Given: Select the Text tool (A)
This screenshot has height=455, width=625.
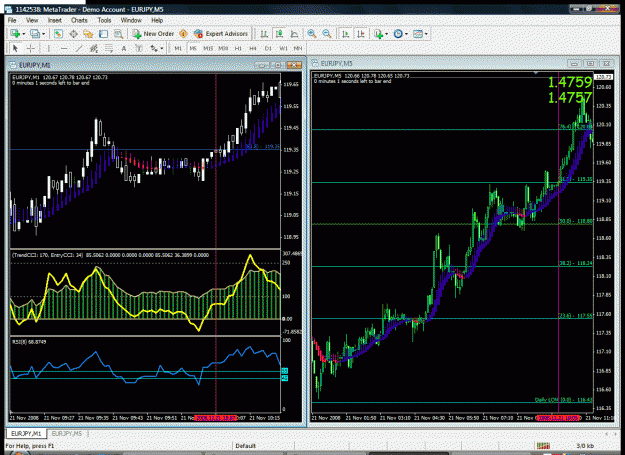Looking at the screenshot, I should point(124,48).
